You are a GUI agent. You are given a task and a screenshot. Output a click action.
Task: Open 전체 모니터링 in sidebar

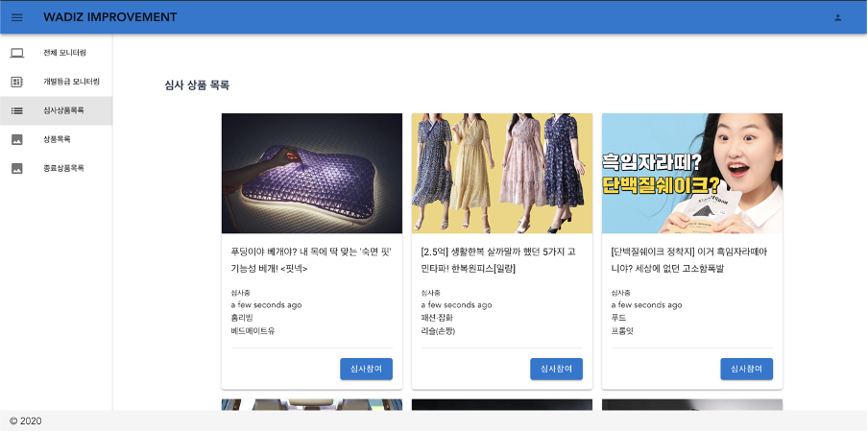[x=57, y=53]
